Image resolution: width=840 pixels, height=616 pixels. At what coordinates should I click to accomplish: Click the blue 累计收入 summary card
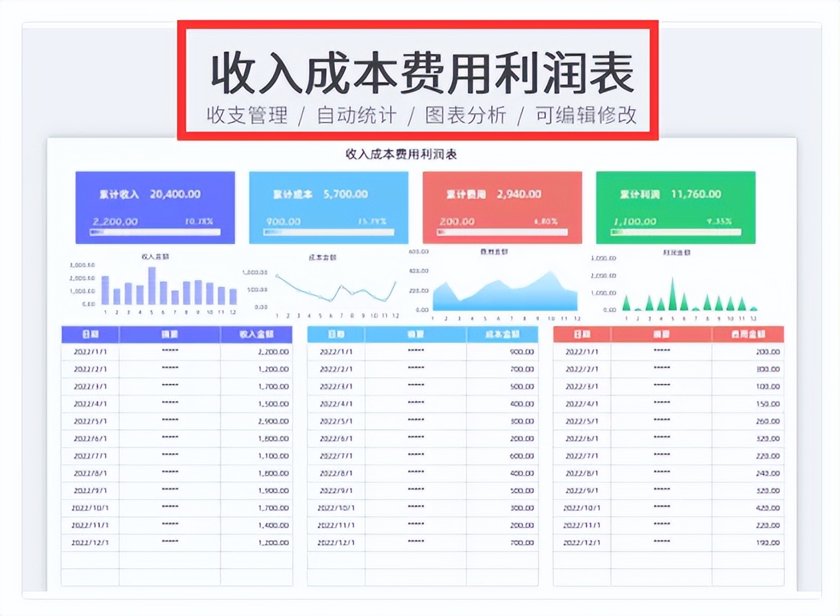(154, 207)
